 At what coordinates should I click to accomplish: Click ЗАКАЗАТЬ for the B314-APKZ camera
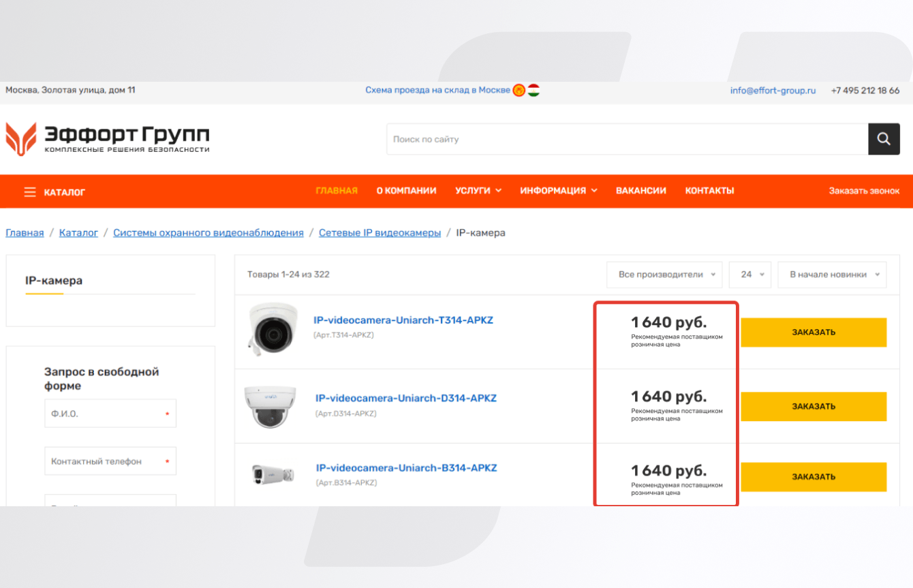click(814, 477)
